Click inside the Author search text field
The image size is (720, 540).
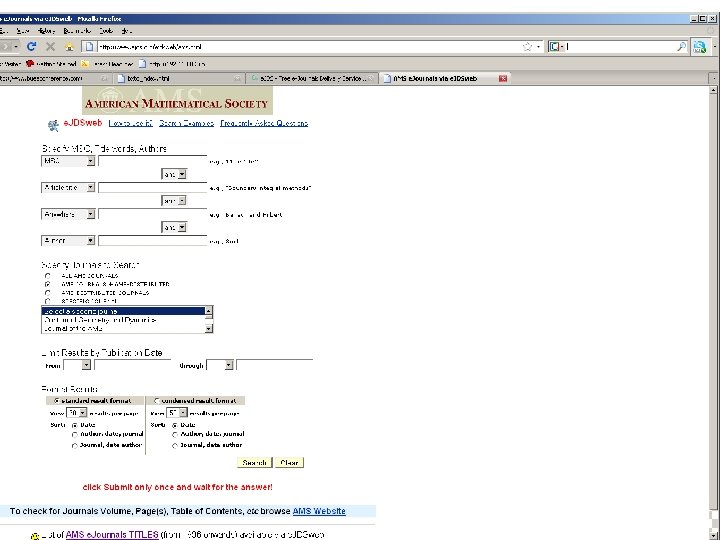152,241
